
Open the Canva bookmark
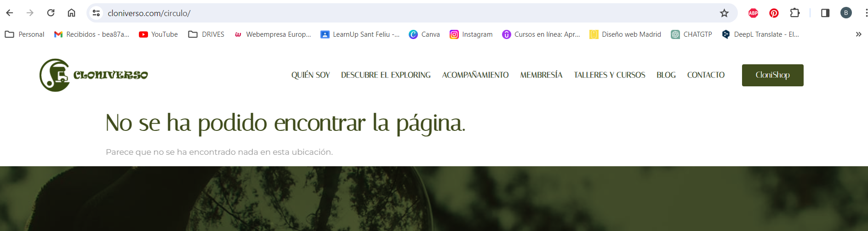click(424, 34)
